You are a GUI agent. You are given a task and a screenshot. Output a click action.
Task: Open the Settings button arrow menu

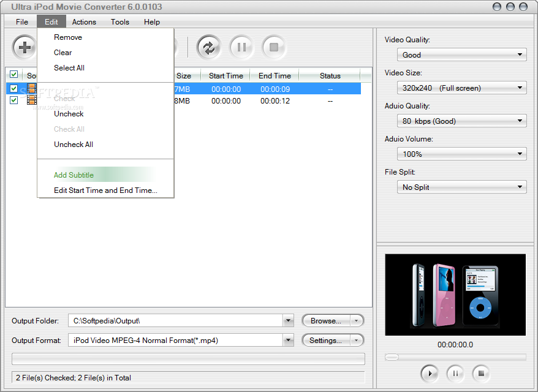coord(357,340)
